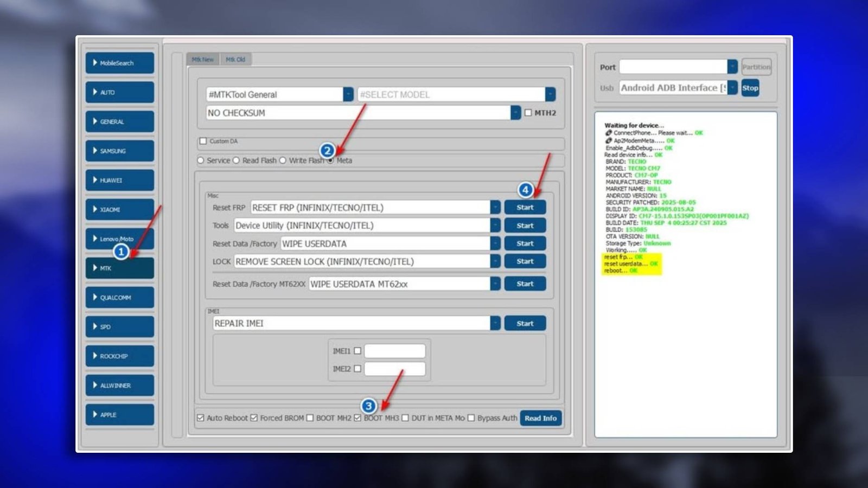The height and width of the screenshot is (488, 868).
Task: Select the Service radio button
Action: [x=201, y=160]
